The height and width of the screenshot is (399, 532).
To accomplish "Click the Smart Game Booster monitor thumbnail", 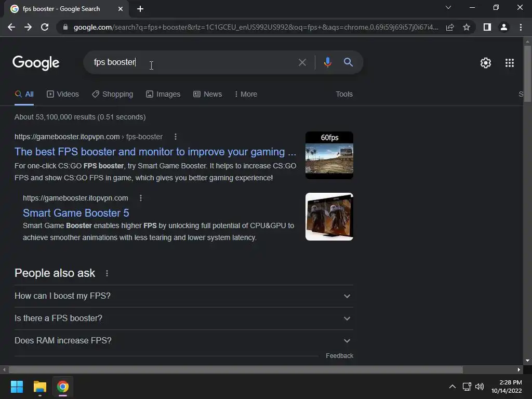I will [x=329, y=217].
